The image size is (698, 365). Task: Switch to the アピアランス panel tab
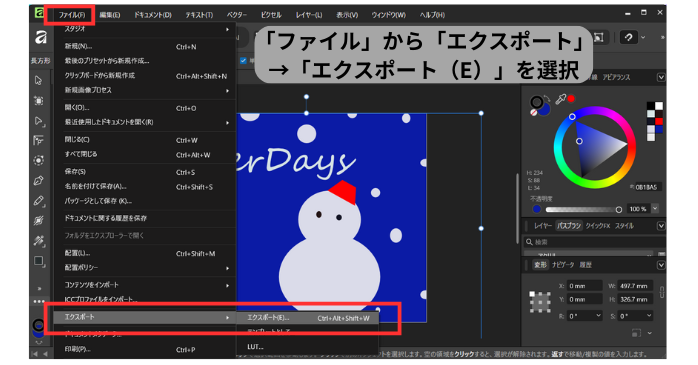[617, 77]
